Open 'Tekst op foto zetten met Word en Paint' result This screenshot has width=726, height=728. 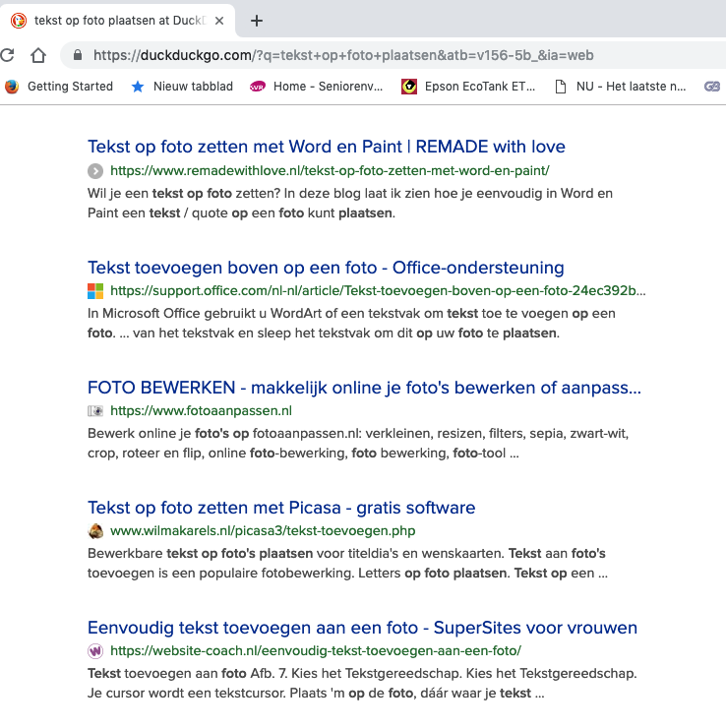pos(327,147)
